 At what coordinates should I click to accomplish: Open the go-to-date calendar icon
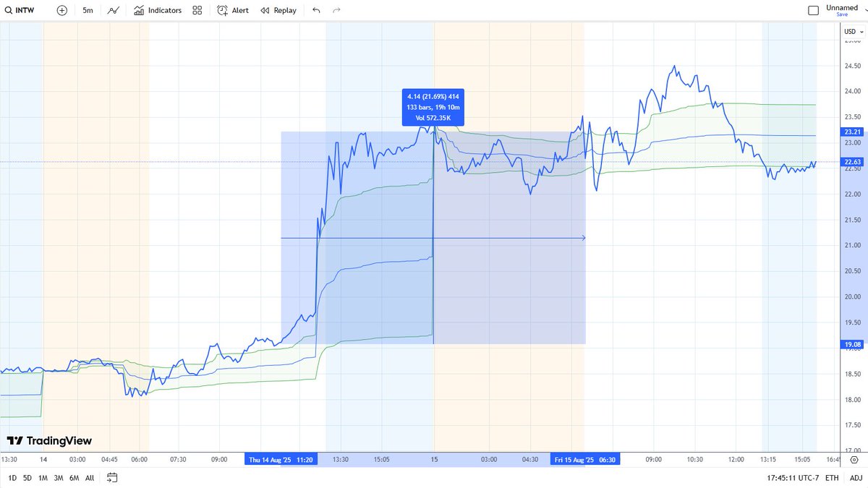pyautogui.click(x=112, y=478)
